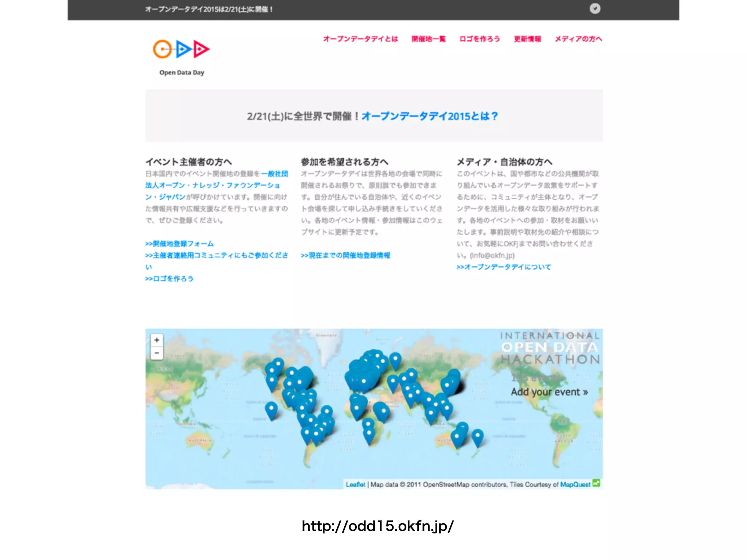Open >>開催地登録フォーム link
Image resolution: width=747 pixels, height=560 pixels.
pos(179,244)
